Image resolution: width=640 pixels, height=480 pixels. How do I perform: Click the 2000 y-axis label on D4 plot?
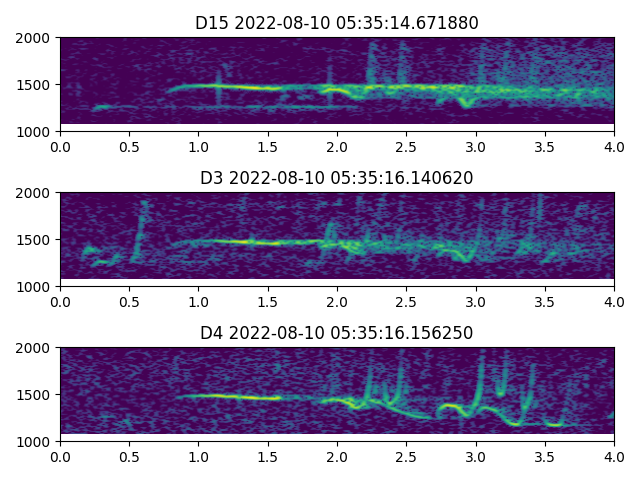point(35,348)
